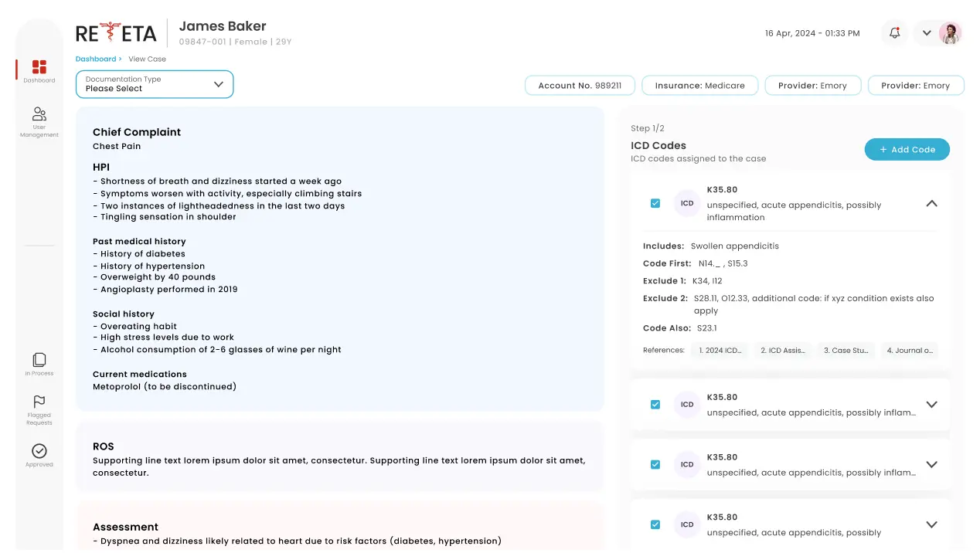Image resolution: width=980 pixels, height=553 pixels.
Task: Click the ICD badge of first code
Action: [x=687, y=203]
